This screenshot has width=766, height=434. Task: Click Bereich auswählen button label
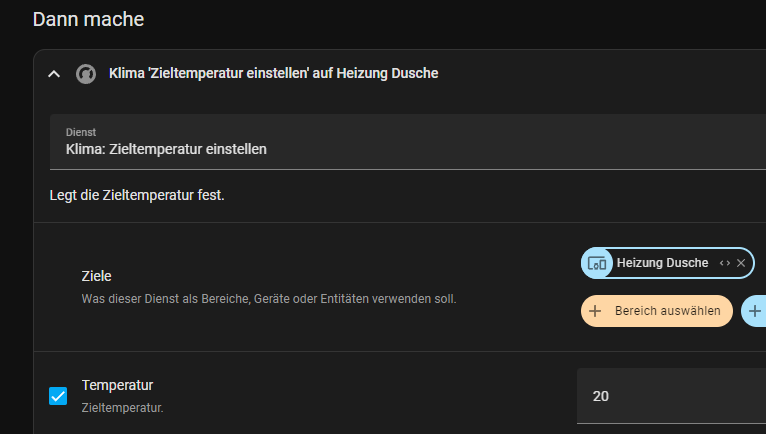point(667,311)
